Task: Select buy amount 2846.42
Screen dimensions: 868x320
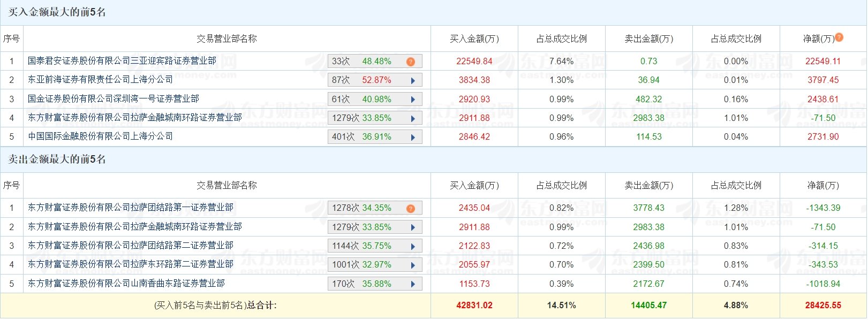Action: coord(474,136)
